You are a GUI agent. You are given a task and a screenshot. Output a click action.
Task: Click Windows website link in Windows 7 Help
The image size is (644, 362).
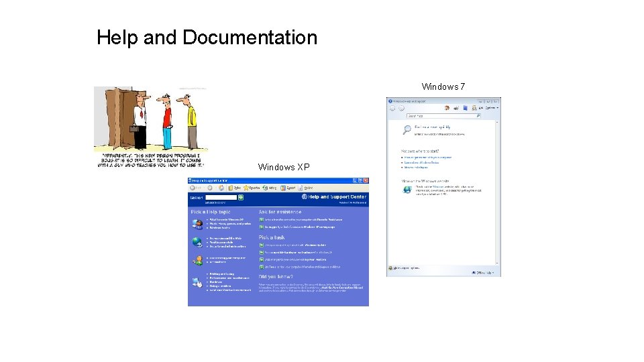(x=438, y=187)
